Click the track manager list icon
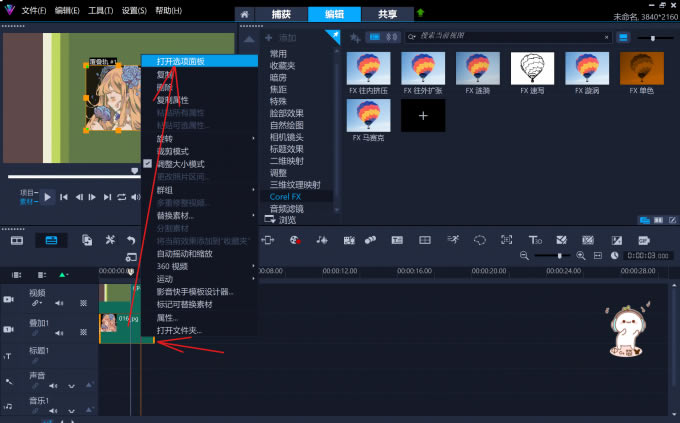 click(x=42, y=275)
